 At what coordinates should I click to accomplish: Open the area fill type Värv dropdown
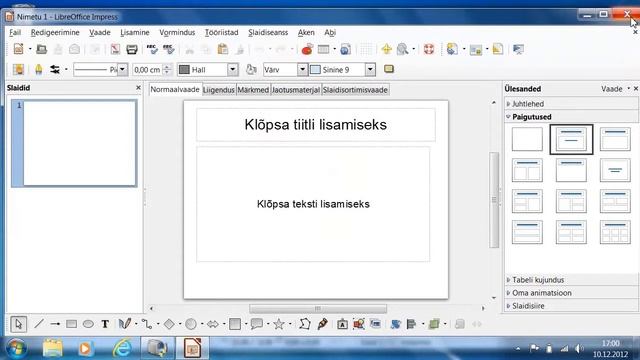[x=302, y=69]
